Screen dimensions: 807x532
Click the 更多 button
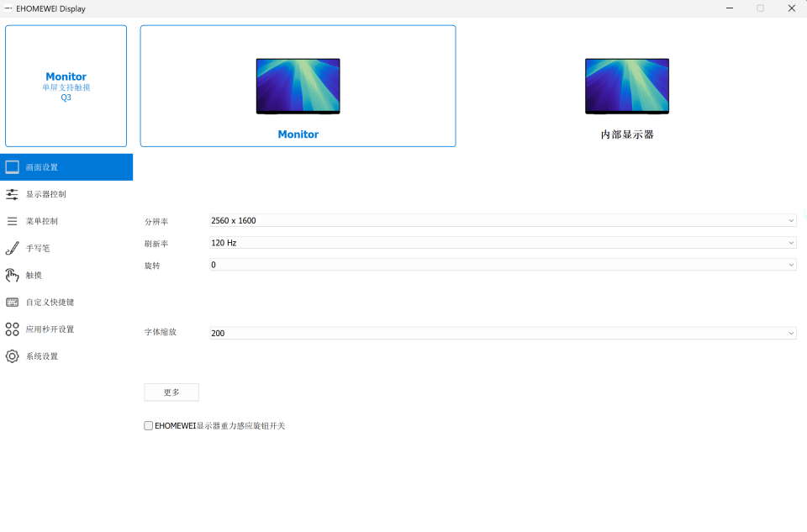point(171,392)
